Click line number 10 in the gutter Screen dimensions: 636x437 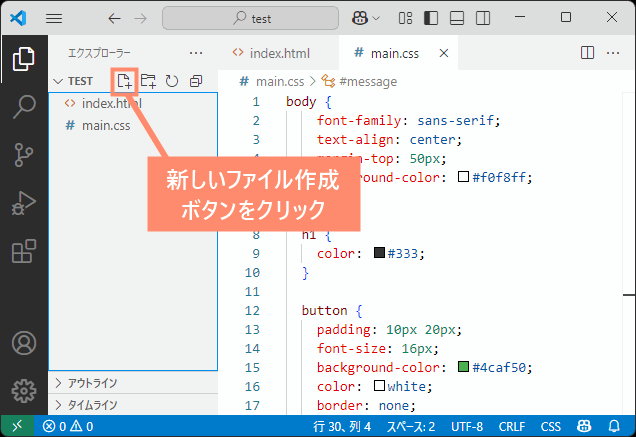pos(252,272)
